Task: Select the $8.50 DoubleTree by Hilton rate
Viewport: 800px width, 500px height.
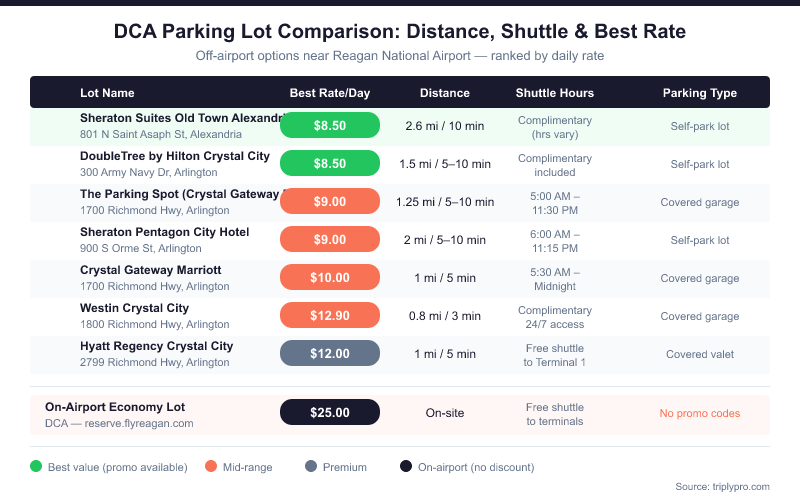Action: click(330, 163)
